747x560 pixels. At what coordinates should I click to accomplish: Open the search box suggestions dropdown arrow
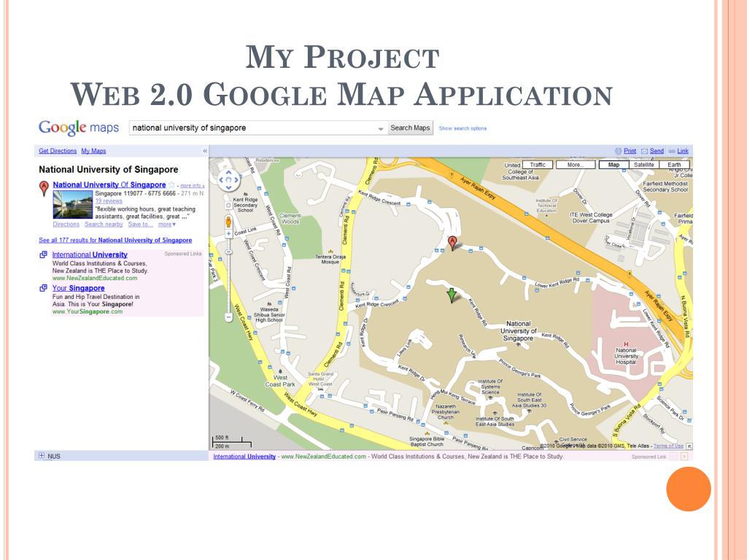[x=381, y=128]
